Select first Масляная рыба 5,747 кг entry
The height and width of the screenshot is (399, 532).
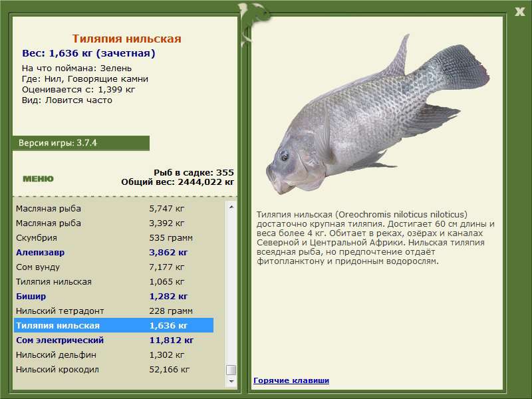pyautogui.click(x=113, y=209)
